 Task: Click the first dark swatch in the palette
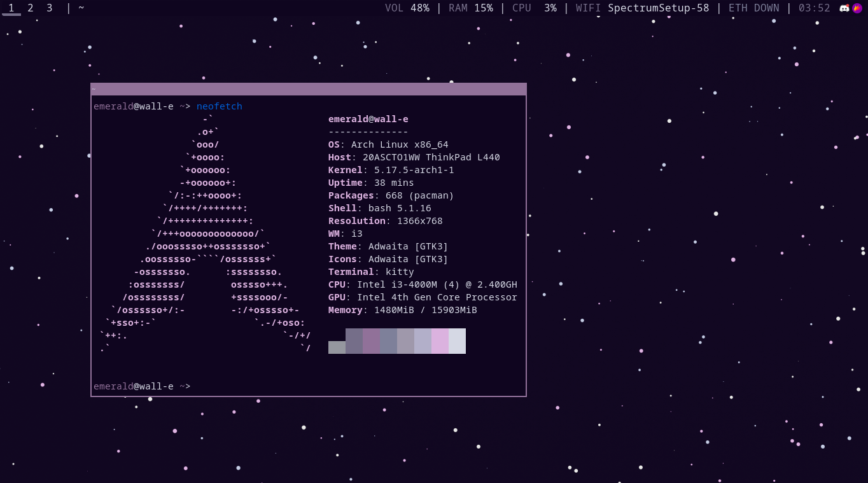pyautogui.click(x=337, y=347)
